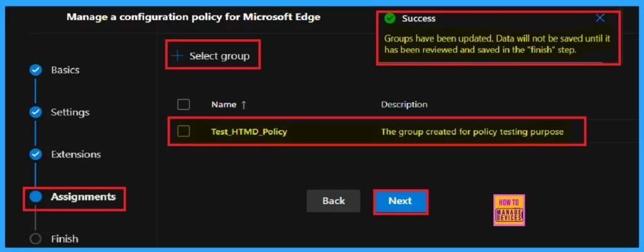This screenshot has width=644, height=252.
Task: Go to the Settings step
Action: (x=70, y=112)
